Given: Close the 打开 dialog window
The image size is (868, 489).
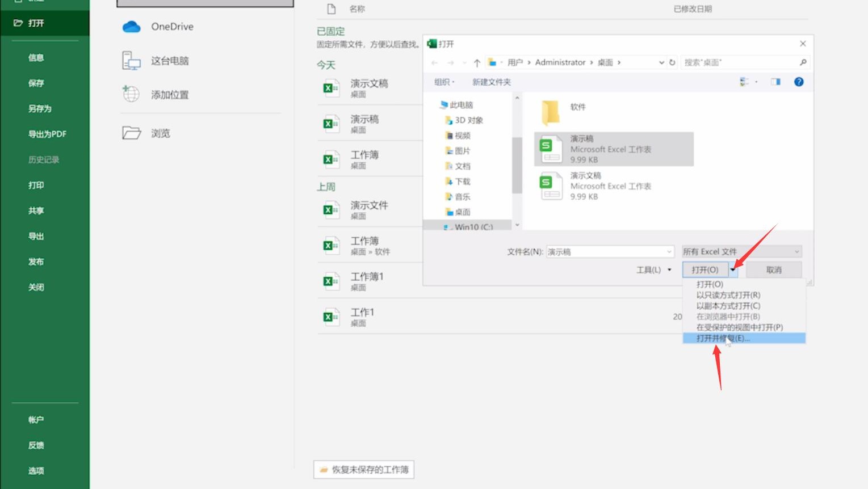Looking at the screenshot, I should [803, 44].
